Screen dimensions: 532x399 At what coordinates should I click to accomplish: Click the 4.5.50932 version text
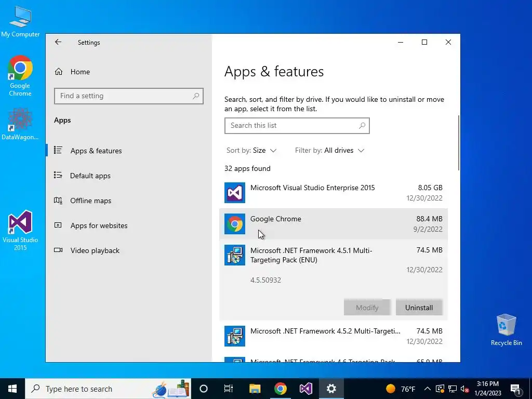(265, 280)
